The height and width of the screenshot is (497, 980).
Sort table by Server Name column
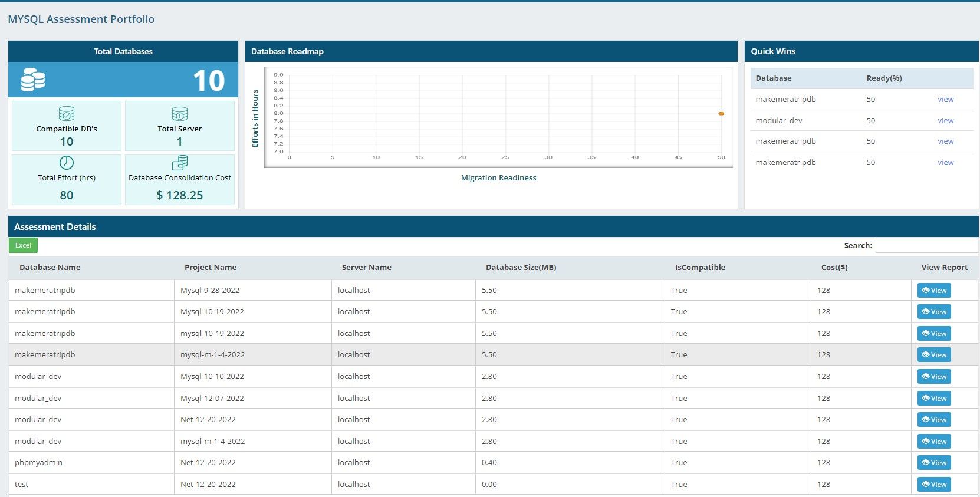367,267
